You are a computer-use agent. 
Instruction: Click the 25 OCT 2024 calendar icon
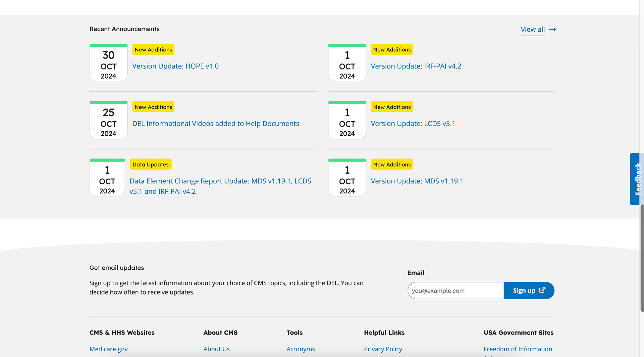[x=108, y=121]
